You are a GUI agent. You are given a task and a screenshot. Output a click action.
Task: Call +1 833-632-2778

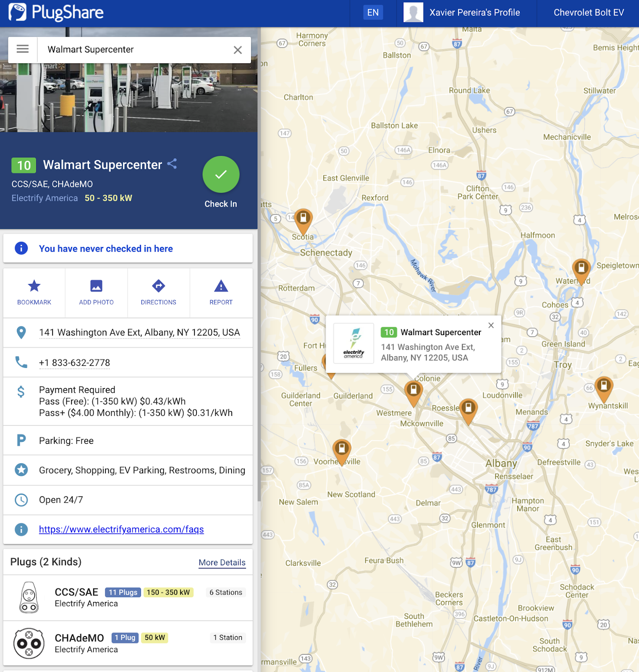point(74,363)
